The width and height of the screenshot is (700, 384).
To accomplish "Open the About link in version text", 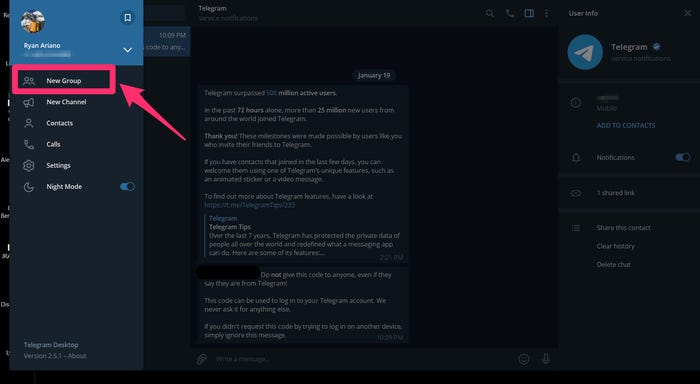I will (x=77, y=356).
